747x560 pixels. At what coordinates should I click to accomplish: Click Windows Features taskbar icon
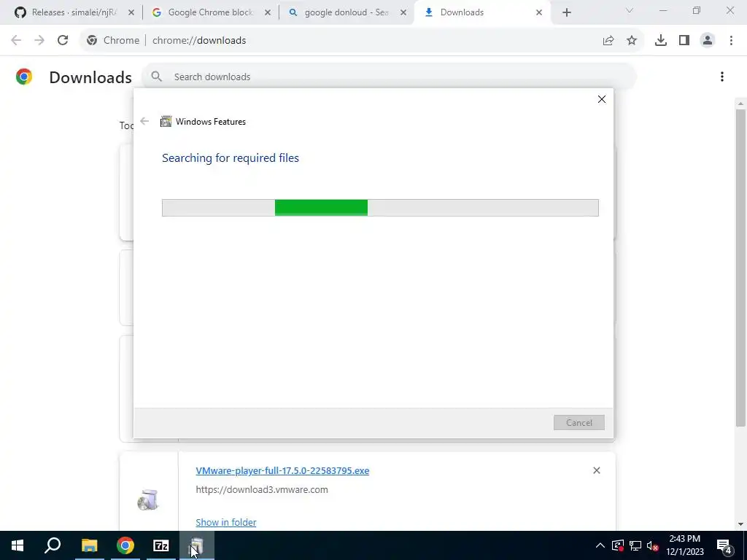point(196,545)
